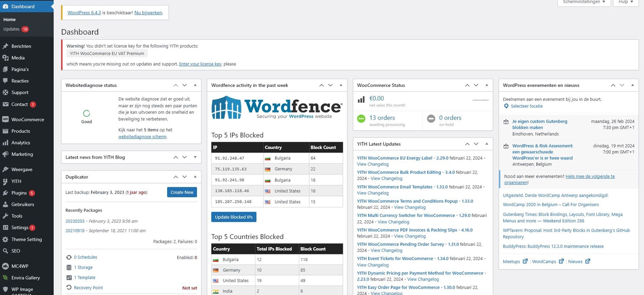644x295 pixels.
Task: Click the €0.00 net sales link
Action: coord(377,98)
